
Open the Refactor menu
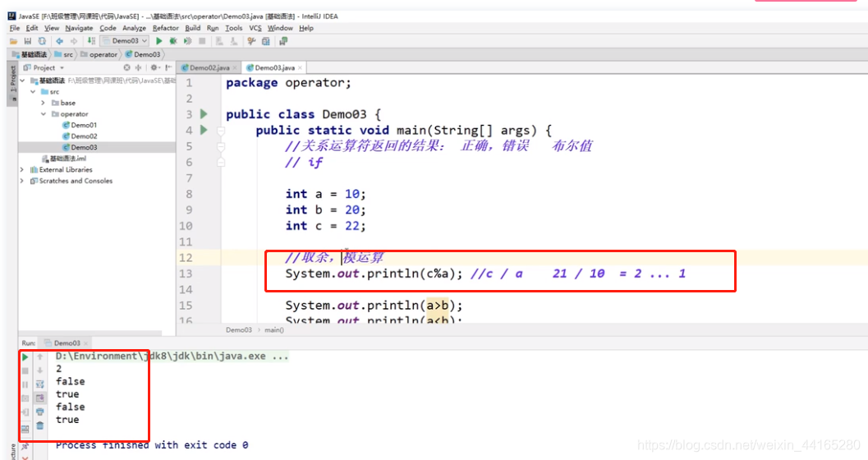[x=166, y=28]
